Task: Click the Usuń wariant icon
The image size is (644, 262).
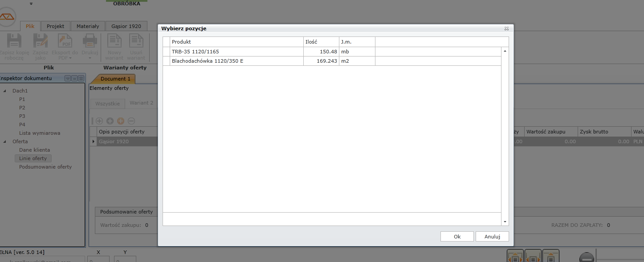Action: [136, 41]
